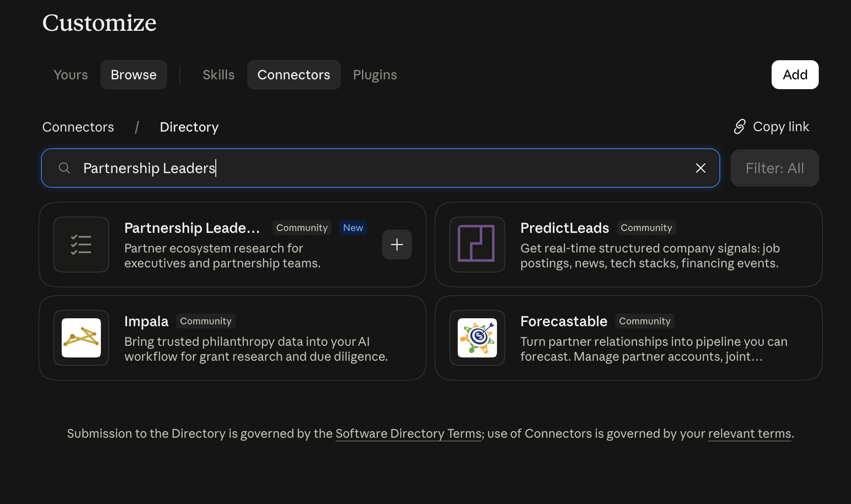This screenshot has width=851, height=504.
Task: Click the Partnership Leaders checklist icon
Action: (x=81, y=245)
